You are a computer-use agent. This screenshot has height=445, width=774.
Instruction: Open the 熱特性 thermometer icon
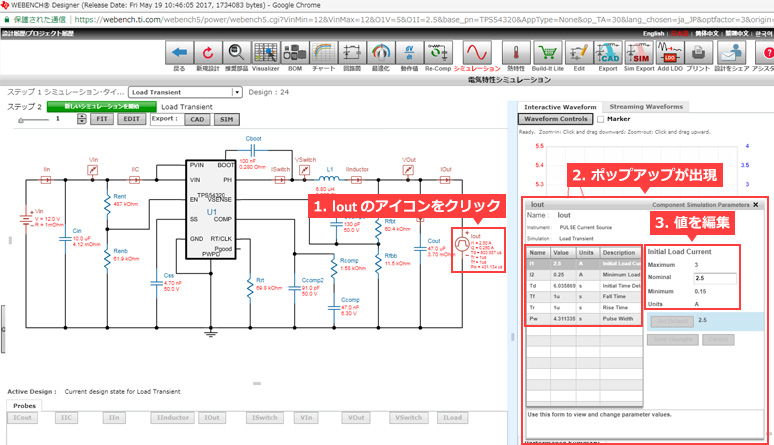(x=516, y=52)
